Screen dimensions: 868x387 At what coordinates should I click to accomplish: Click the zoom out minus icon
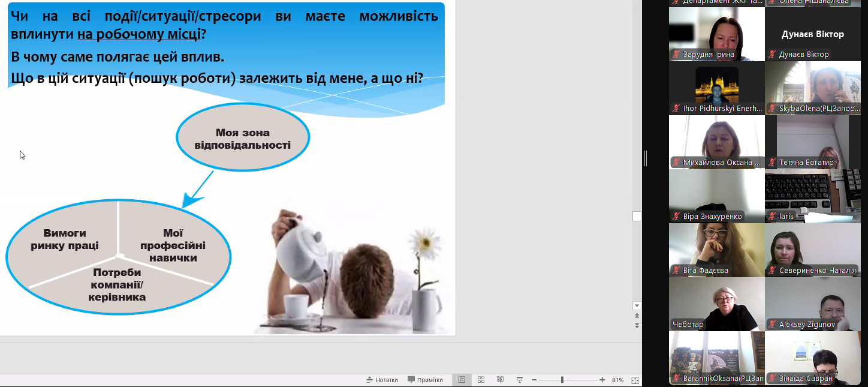coord(534,380)
